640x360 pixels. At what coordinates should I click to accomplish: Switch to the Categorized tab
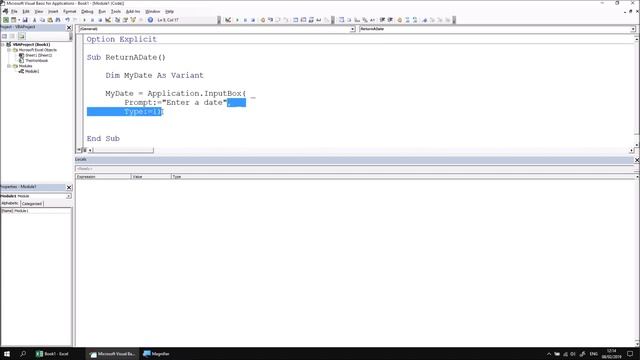[31, 203]
